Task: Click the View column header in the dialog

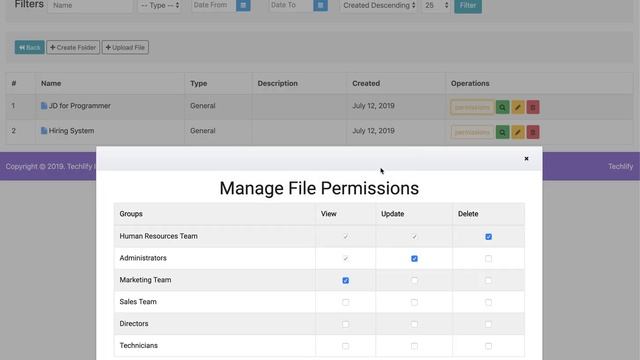Action: click(329, 214)
